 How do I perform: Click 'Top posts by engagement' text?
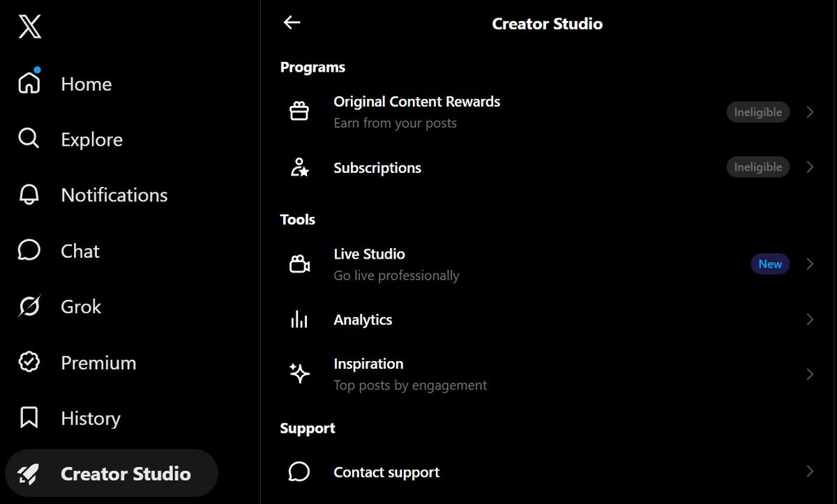pos(410,385)
